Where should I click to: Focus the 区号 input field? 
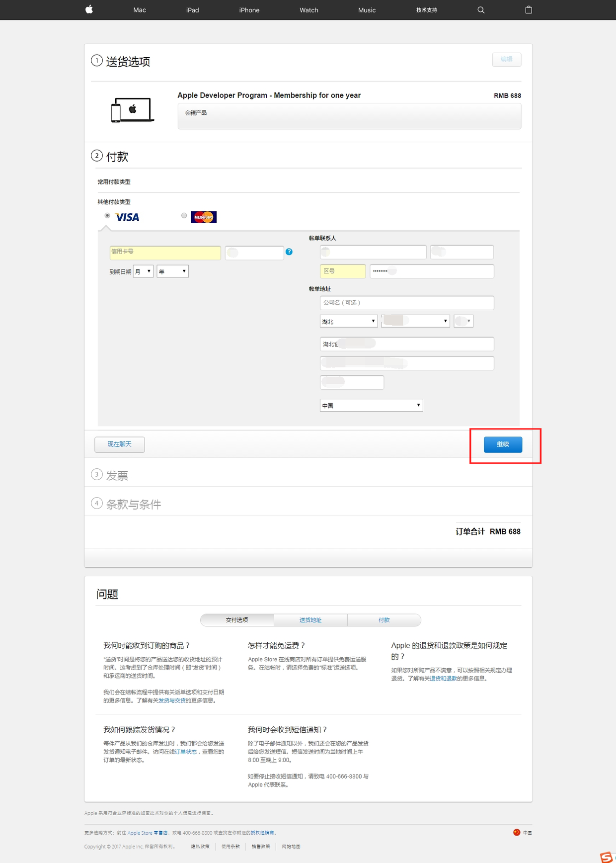click(343, 271)
